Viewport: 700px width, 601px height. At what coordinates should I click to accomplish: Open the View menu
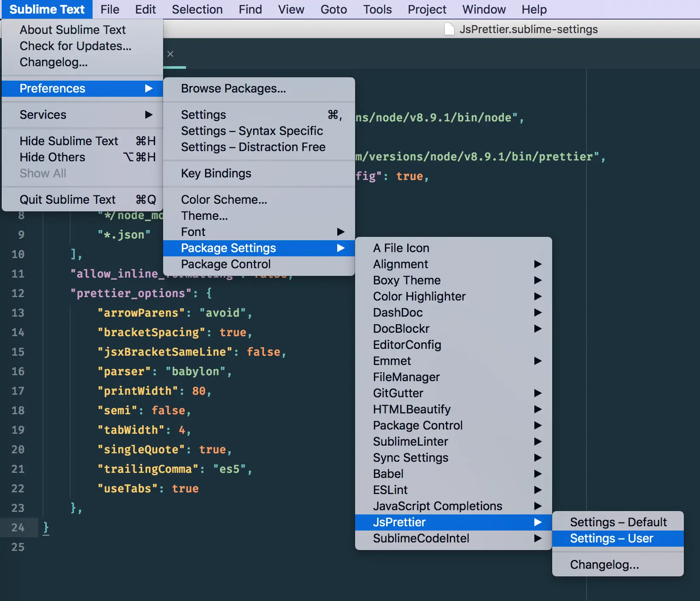click(x=291, y=9)
